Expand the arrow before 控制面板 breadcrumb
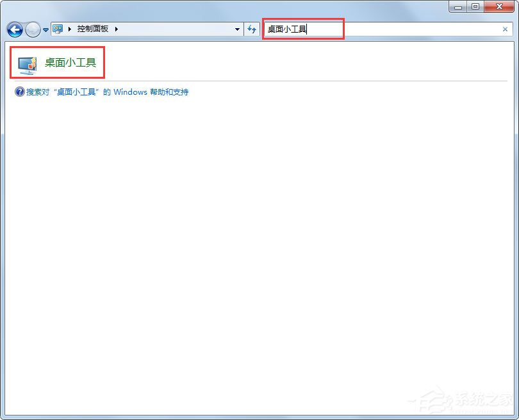Image resolution: width=519 pixels, height=420 pixels. (x=70, y=29)
